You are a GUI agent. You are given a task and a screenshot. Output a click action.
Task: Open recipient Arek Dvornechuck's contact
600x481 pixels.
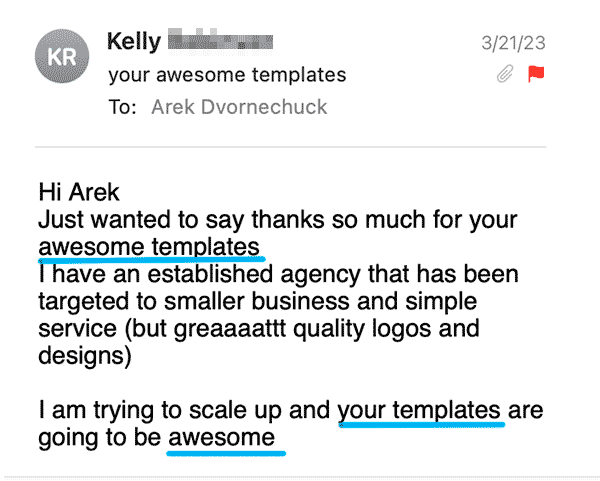239,107
